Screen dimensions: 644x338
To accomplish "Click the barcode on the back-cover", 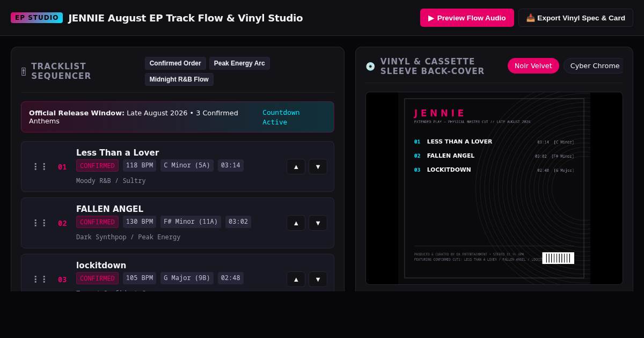I will (558, 258).
